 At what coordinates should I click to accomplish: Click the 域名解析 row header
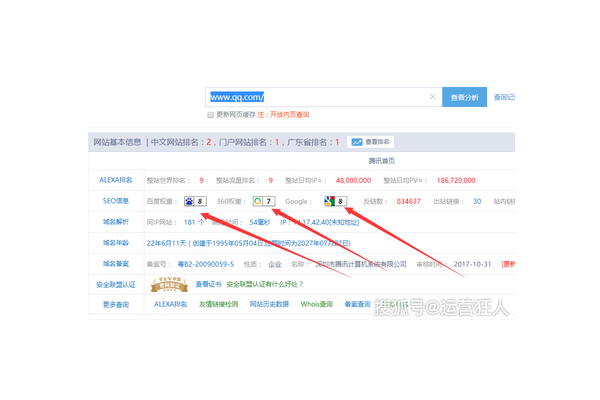116,222
